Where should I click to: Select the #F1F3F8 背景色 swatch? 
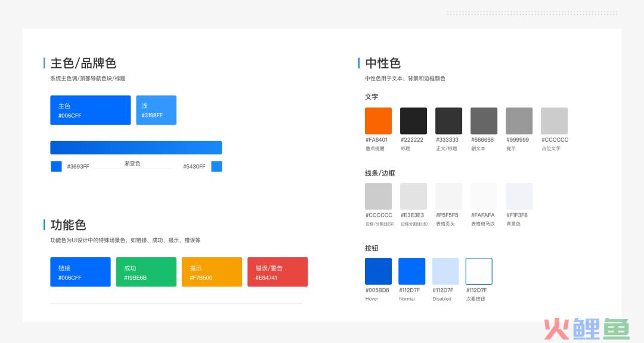519,197
